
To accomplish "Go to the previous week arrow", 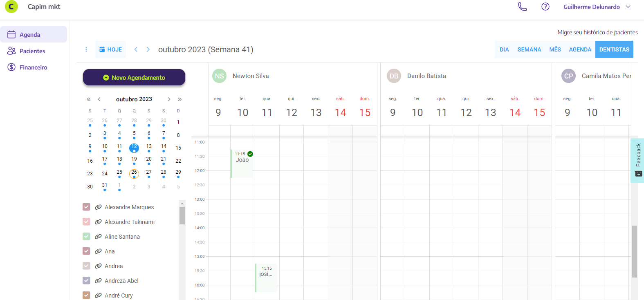I will [x=136, y=49].
